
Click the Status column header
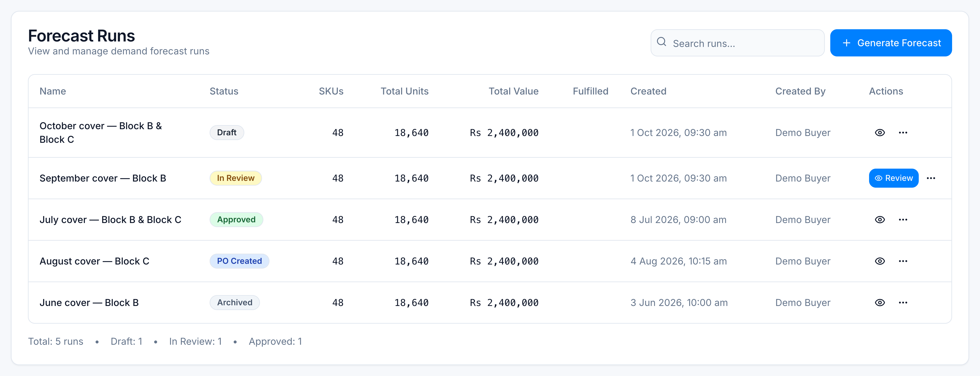224,91
